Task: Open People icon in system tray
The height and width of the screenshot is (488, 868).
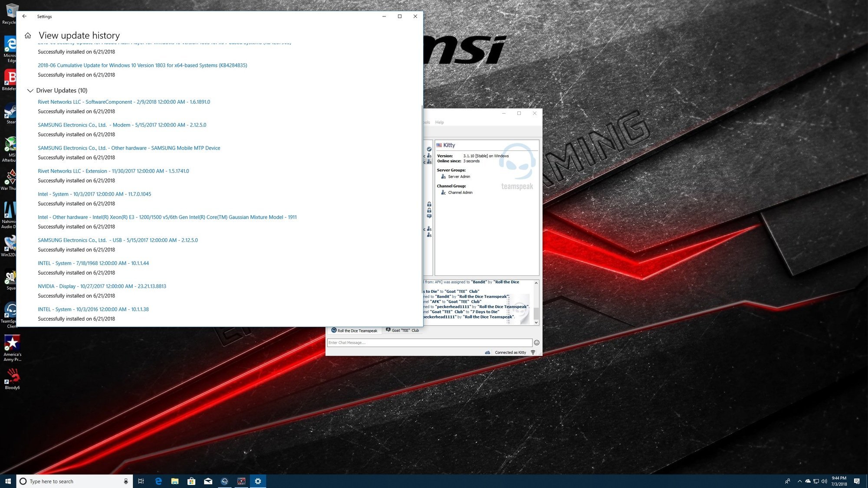Action: (x=788, y=481)
